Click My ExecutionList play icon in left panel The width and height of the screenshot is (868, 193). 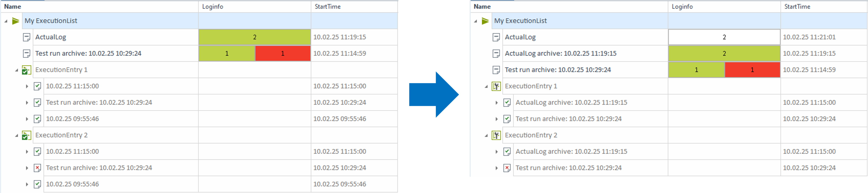pyautogui.click(x=15, y=21)
